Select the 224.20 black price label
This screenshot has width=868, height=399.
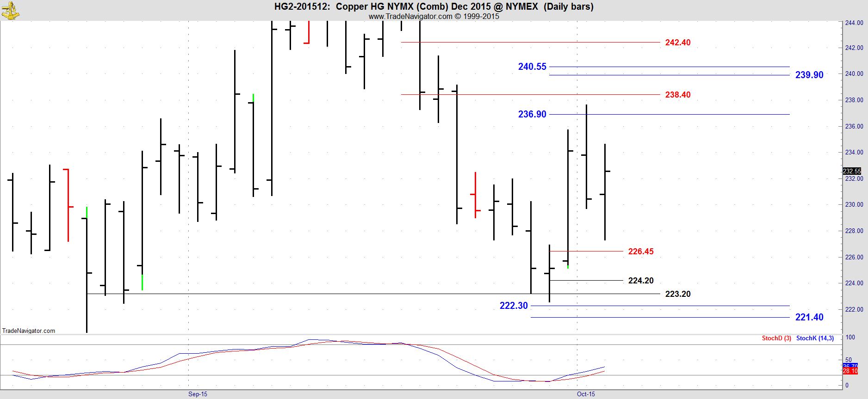tap(640, 281)
